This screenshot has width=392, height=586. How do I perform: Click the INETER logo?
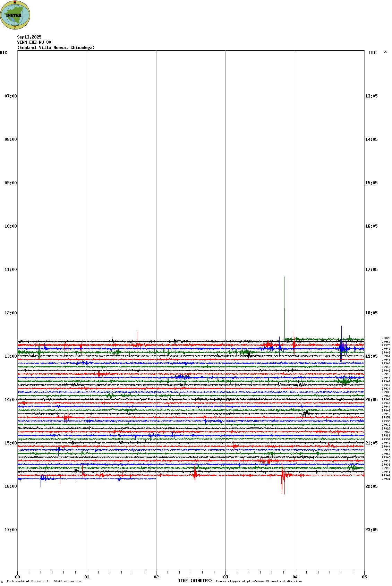(15, 15)
